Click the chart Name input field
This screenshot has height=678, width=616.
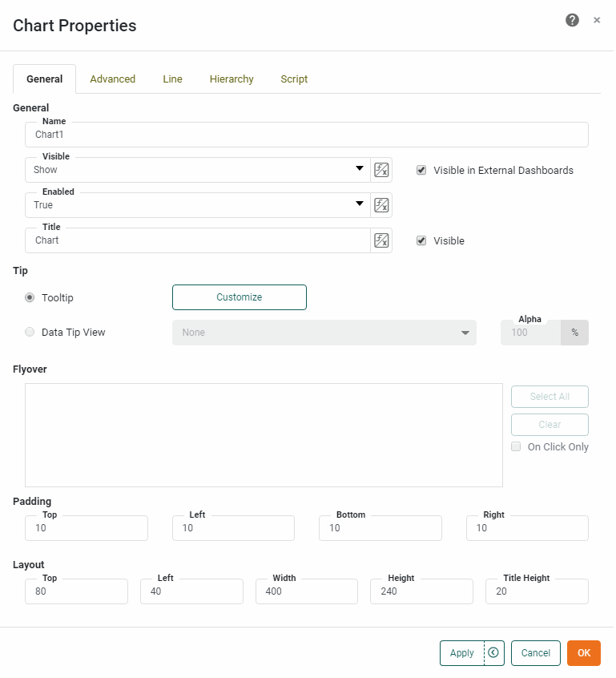306,135
